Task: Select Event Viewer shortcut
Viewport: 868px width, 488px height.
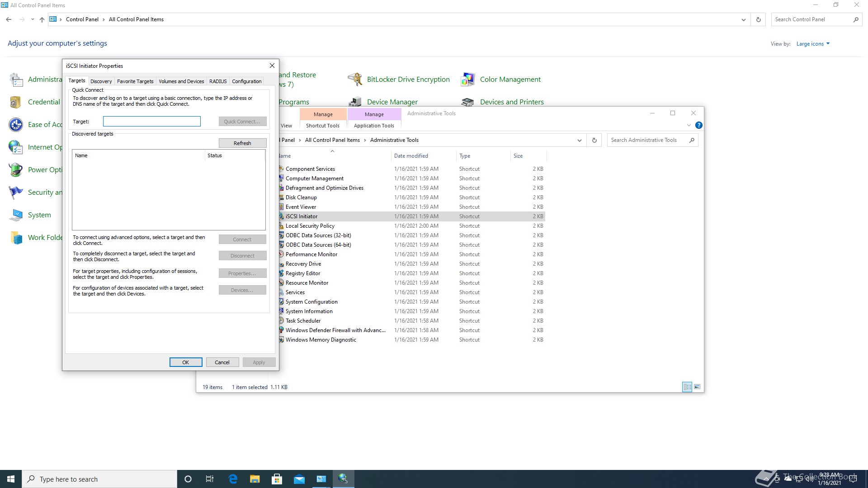Action: pyautogui.click(x=301, y=207)
